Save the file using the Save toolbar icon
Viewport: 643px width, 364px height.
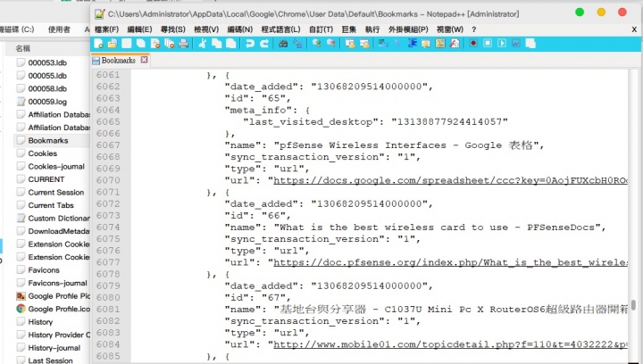tap(127, 44)
